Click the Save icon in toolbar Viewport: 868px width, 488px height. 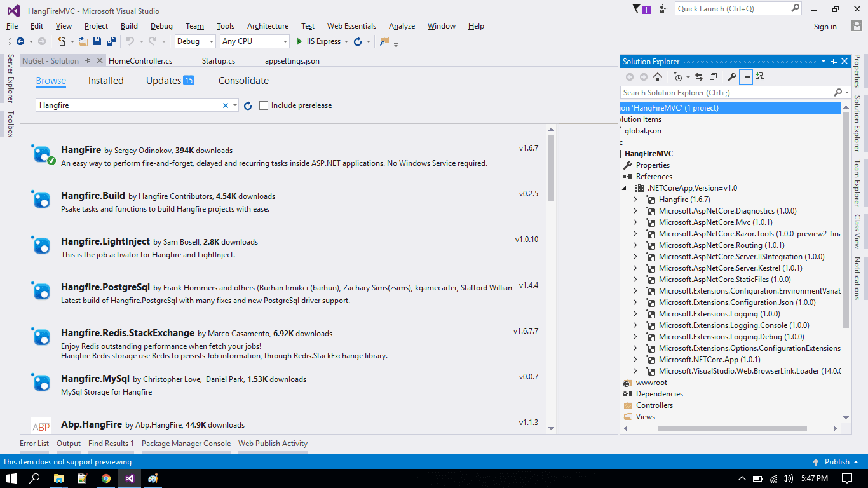97,41
